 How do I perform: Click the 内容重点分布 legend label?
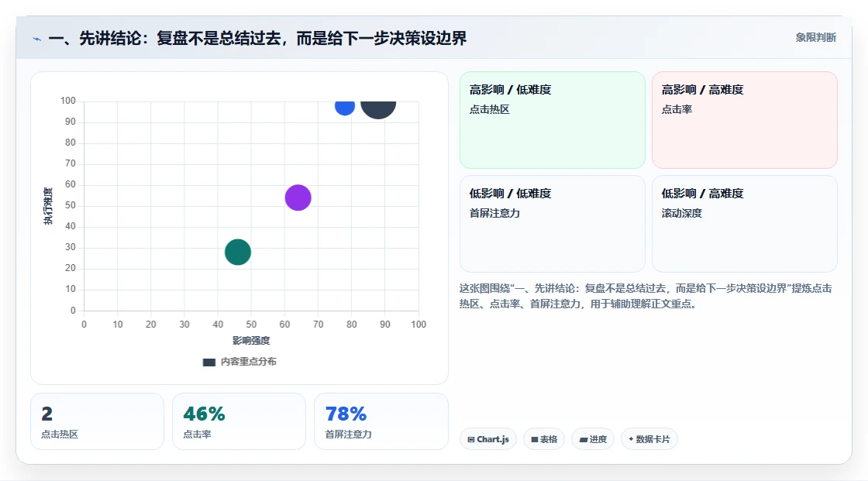tap(248, 362)
